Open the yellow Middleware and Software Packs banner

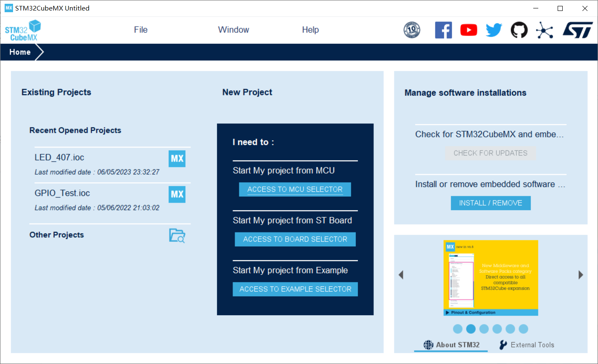point(491,278)
